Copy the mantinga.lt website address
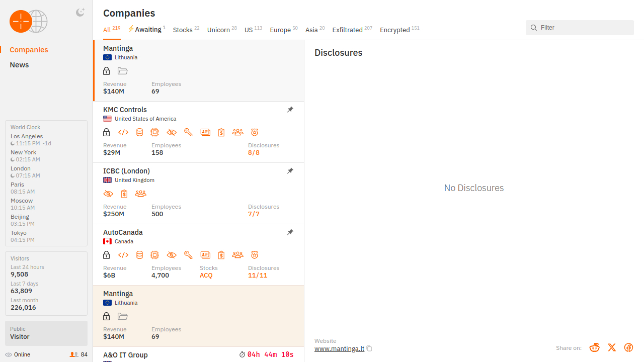Viewport: 644px width, 362px height. [x=369, y=348]
